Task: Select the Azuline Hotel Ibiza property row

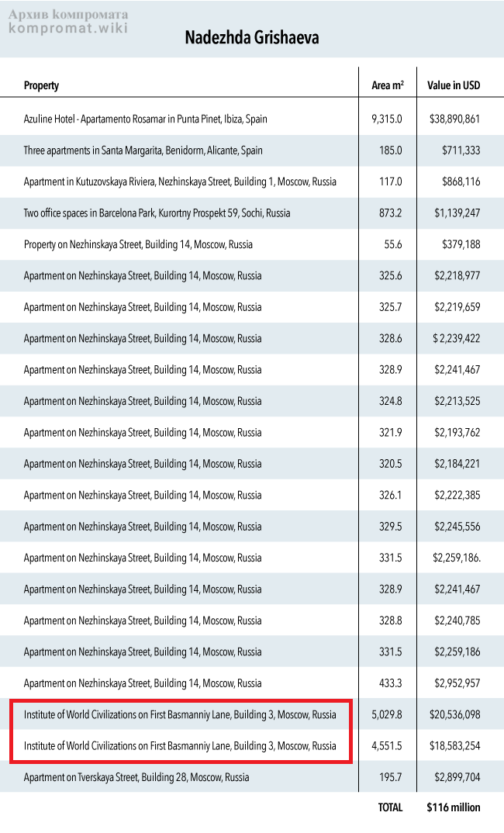Action: pos(146,119)
